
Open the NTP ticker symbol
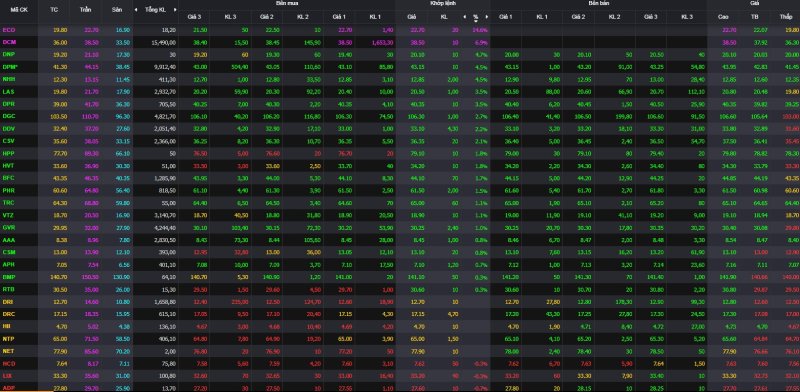[x=8, y=338]
